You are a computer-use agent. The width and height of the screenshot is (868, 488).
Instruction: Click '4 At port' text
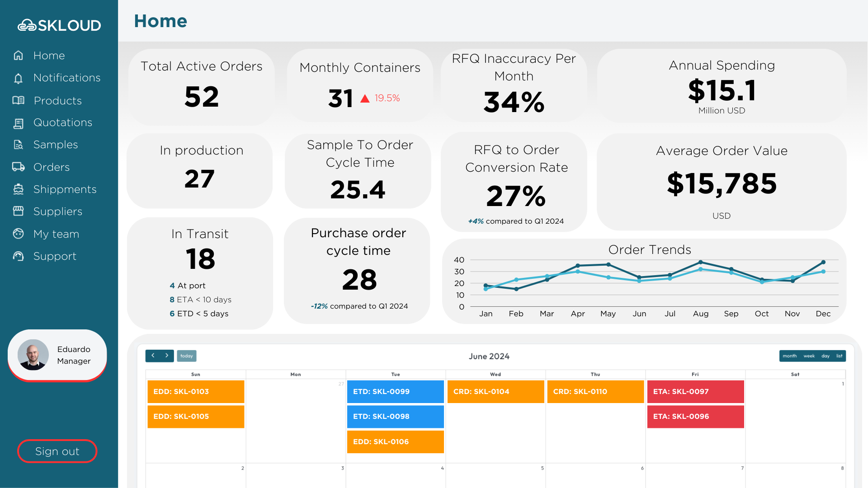(188, 286)
